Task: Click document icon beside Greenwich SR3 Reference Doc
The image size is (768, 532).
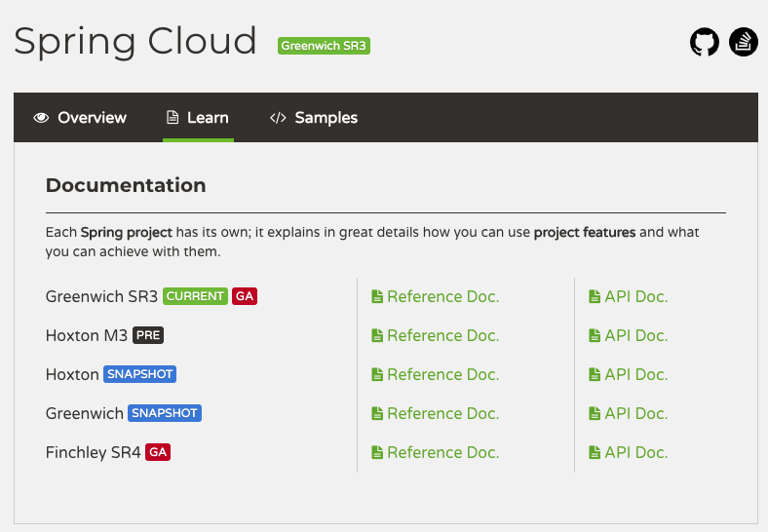Action: coord(377,297)
